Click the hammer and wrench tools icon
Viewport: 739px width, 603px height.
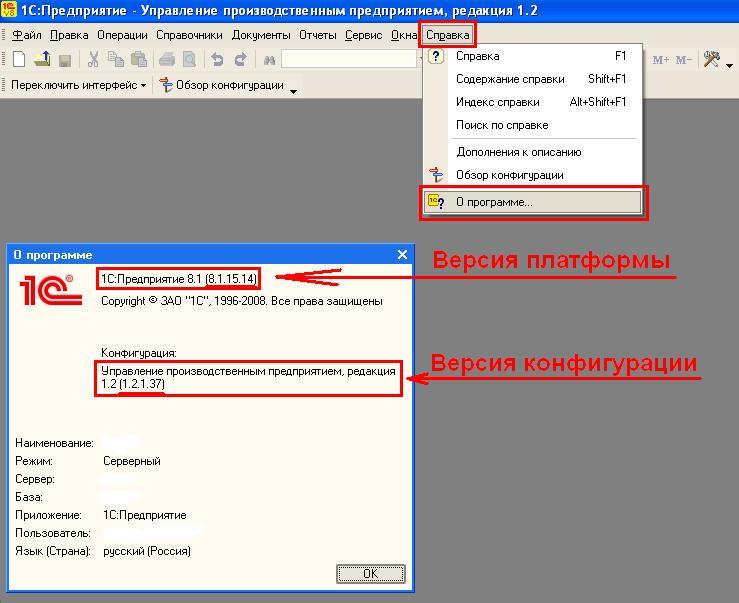(x=712, y=59)
